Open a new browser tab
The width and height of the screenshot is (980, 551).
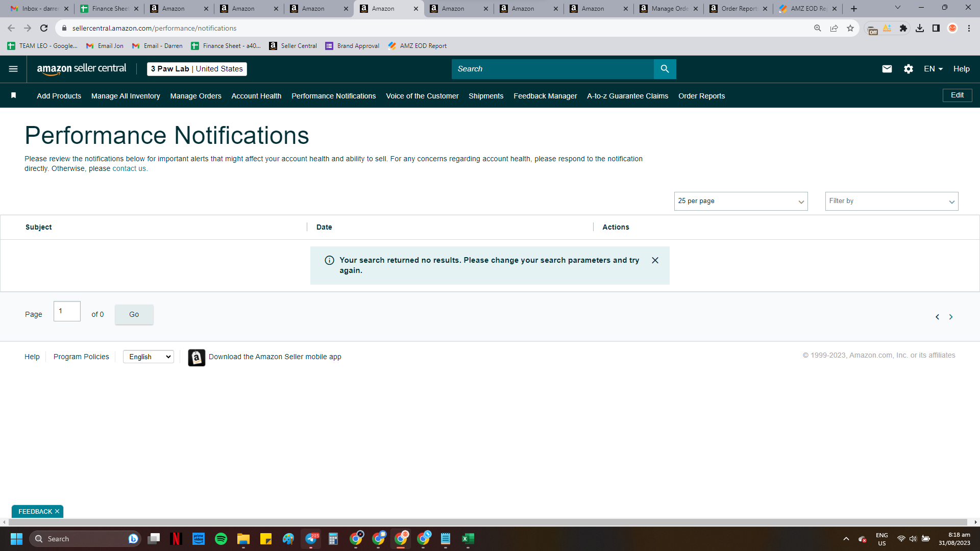854,9
